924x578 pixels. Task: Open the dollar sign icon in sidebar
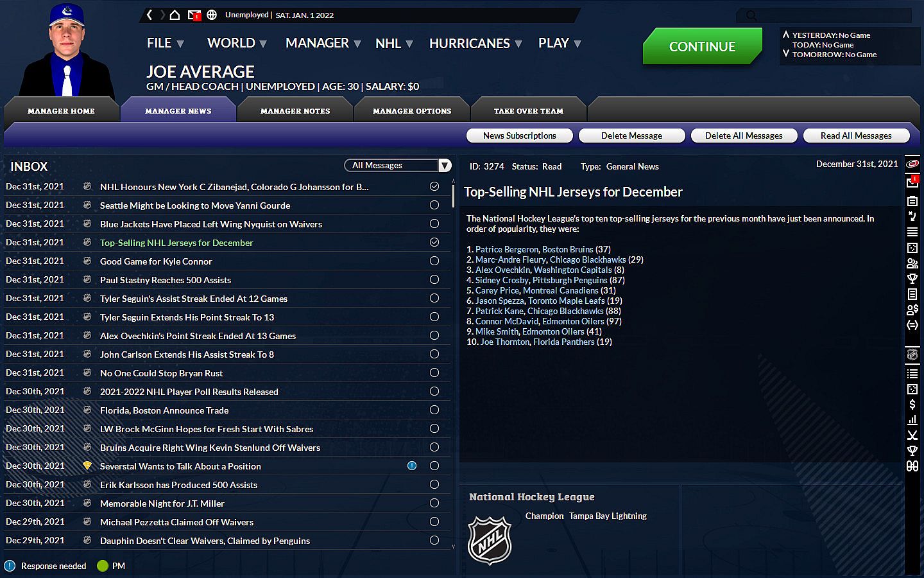coord(912,405)
